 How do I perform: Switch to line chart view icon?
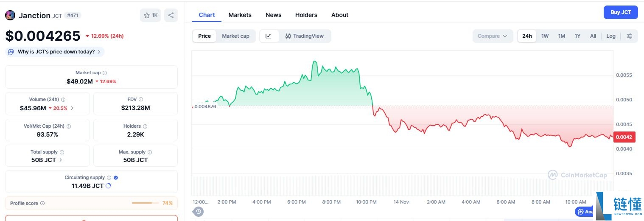click(269, 36)
